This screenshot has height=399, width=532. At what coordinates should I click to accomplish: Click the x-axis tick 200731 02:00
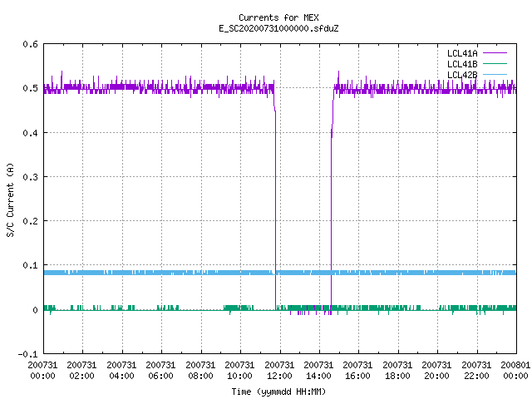81,371
